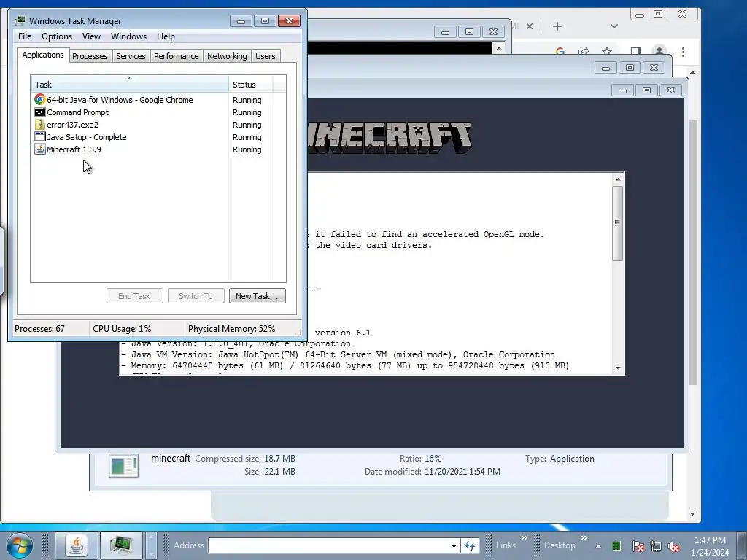
Task: Switch to the Performance tab
Action: (177, 56)
